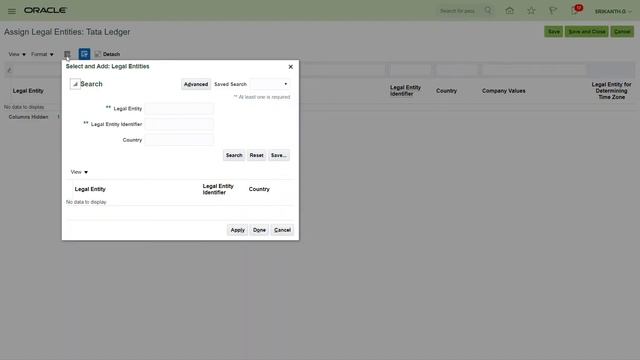Open the notifications bell icon

pos(575,11)
